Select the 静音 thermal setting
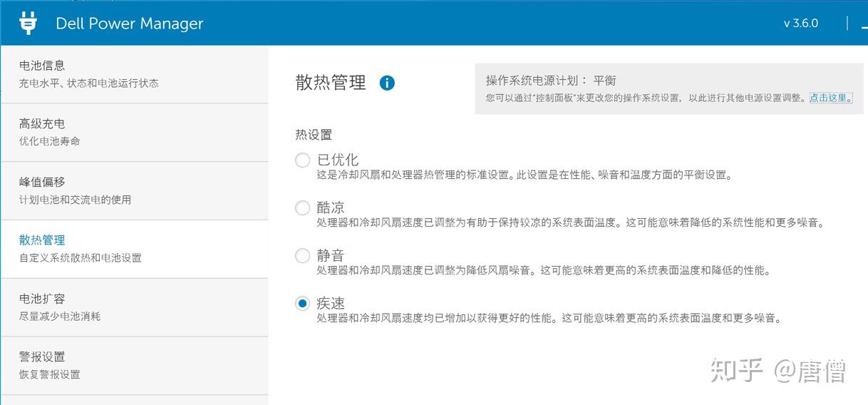This screenshot has width=868, height=405. pyautogui.click(x=302, y=256)
